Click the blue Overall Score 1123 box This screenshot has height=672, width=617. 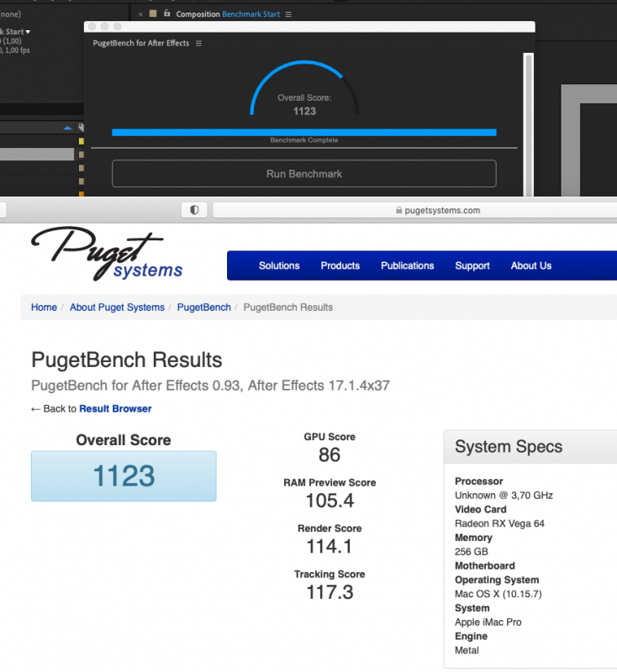(x=124, y=475)
